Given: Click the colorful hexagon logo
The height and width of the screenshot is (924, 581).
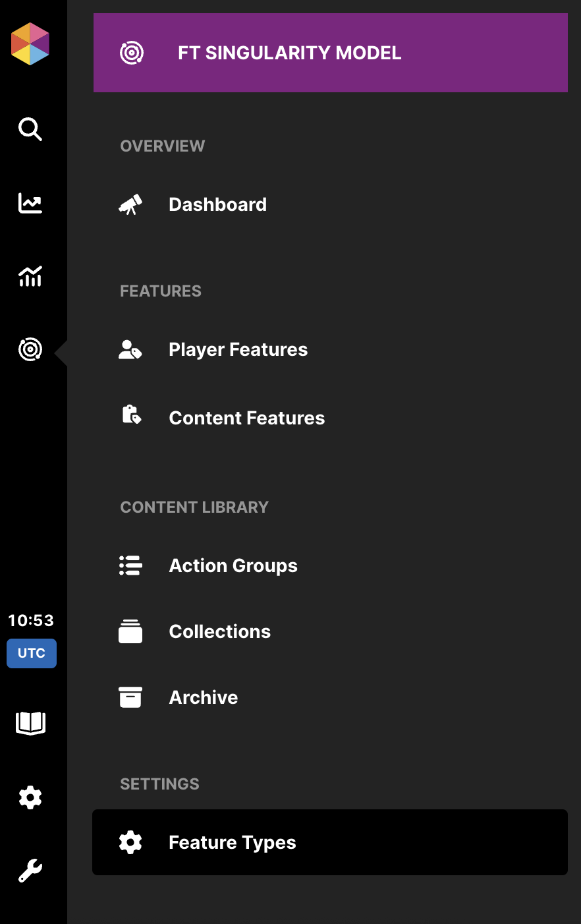Looking at the screenshot, I should (30, 44).
